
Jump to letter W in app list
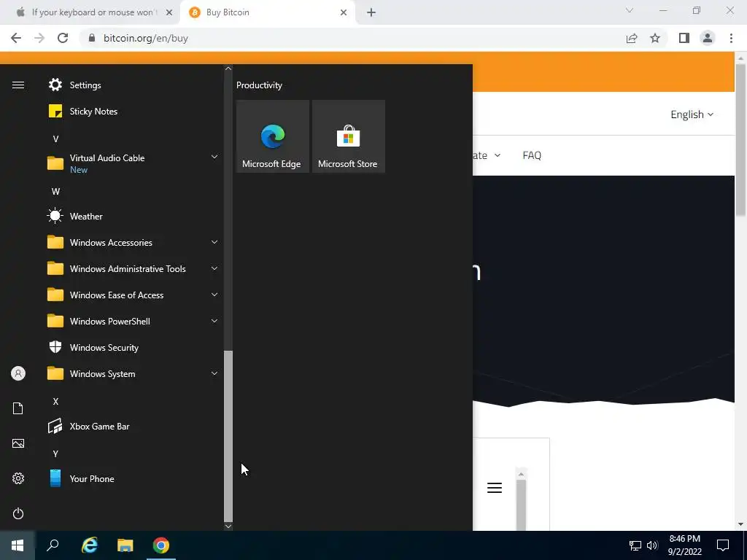(x=55, y=192)
